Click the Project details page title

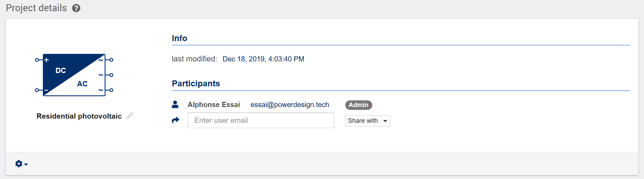point(36,8)
